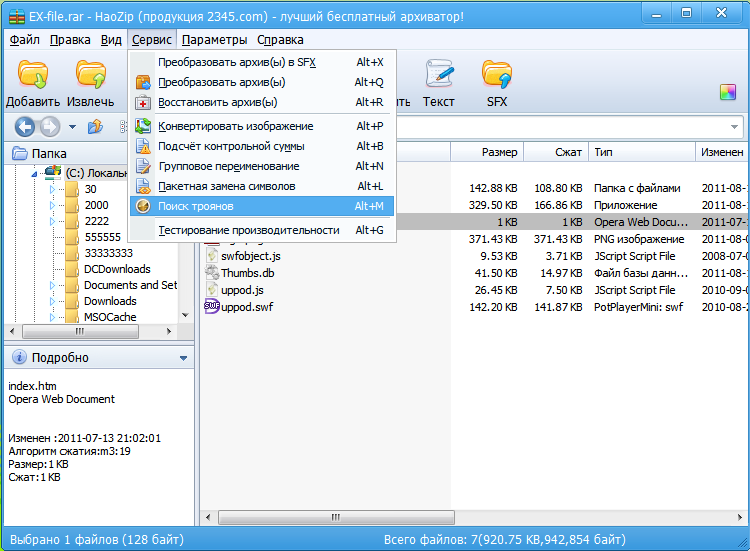Sort files by Размер column header
The width and height of the screenshot is (750, 551).
coord(499,152)
